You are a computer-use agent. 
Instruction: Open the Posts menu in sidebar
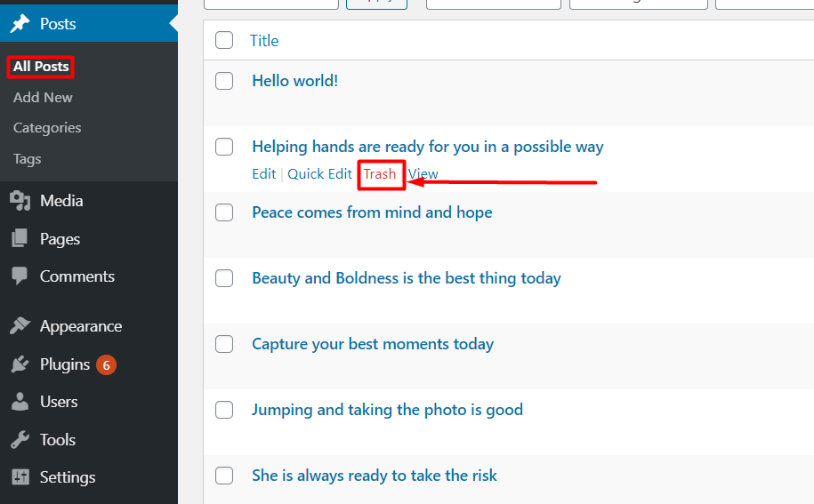(x=89, y=23)
